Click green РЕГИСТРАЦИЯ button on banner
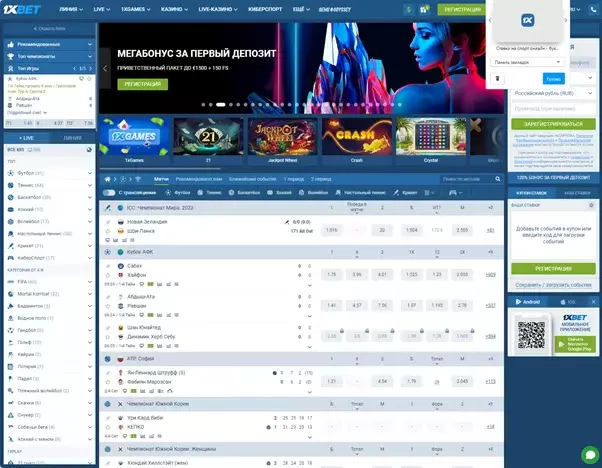Screen dimensions: 602x468 tap(142, 84)
